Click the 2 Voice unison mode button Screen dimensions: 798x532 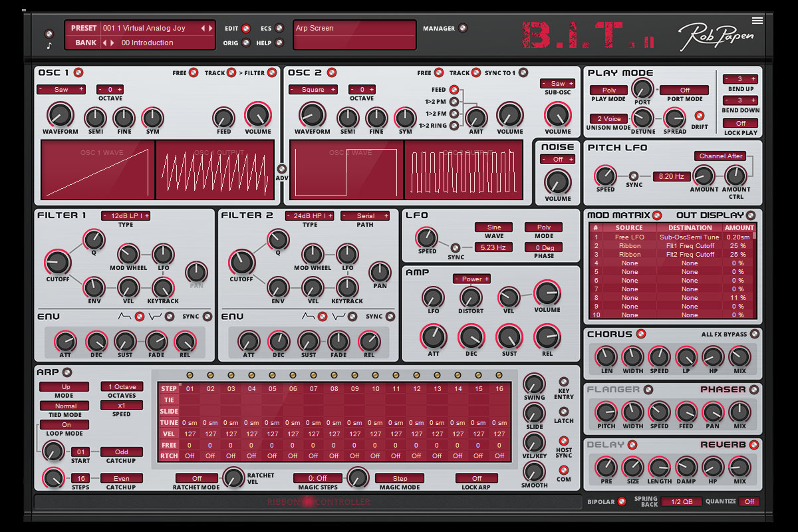pyautogui.click(x=608, y=119)
